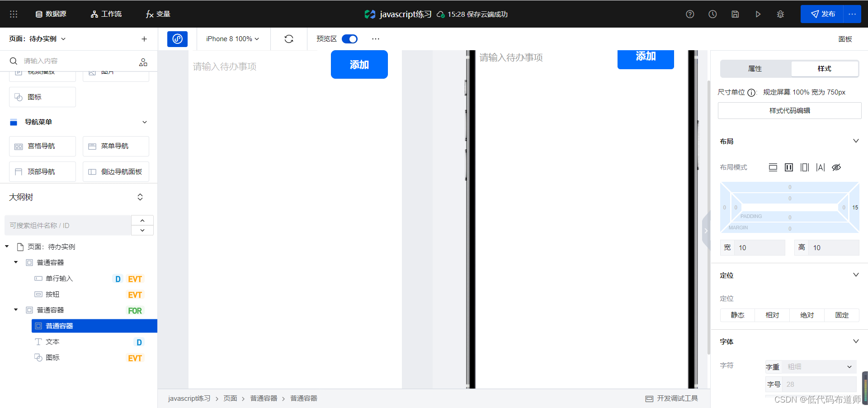The width and height of the screenshot is (868, 408).
Task: Open the 数据源 data source menu
Action: pyautogui.click(x=51, y=14)
